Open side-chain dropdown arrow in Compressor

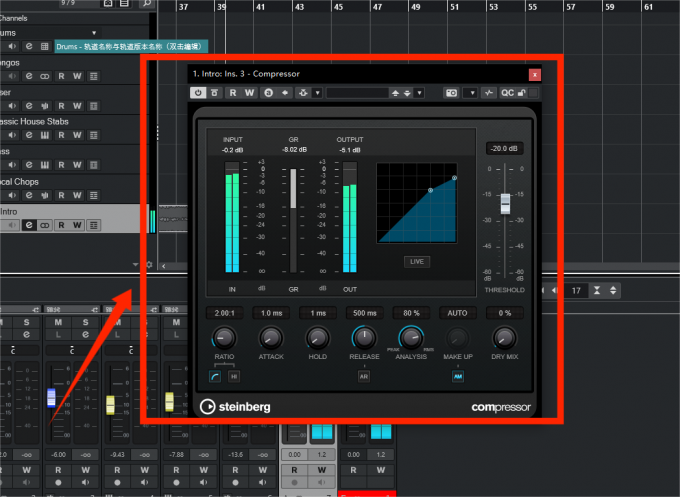318,93
